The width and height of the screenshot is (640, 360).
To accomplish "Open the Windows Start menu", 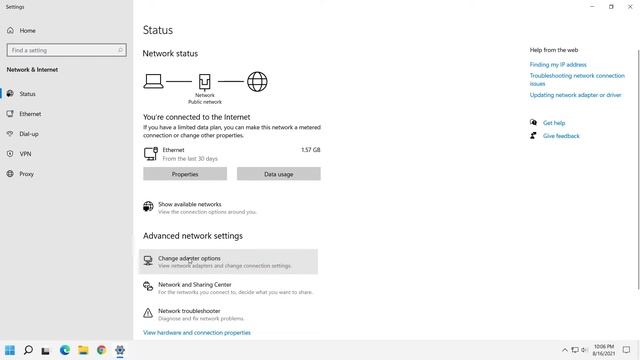I will click(10, 350).
